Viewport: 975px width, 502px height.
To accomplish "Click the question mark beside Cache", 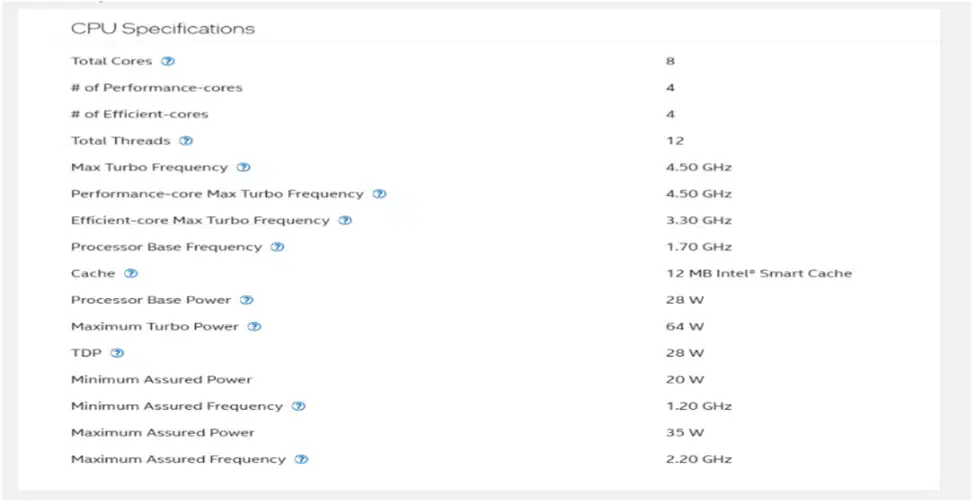I will click(131, 273).
